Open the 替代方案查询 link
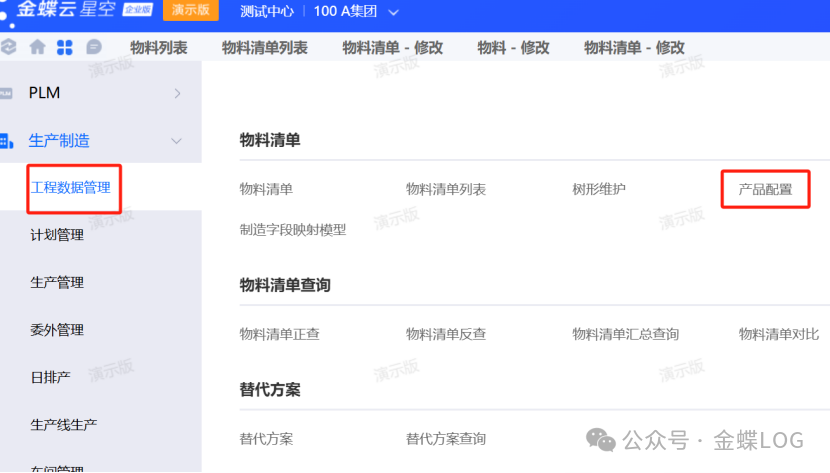830x473 pixels. (446, 438)
